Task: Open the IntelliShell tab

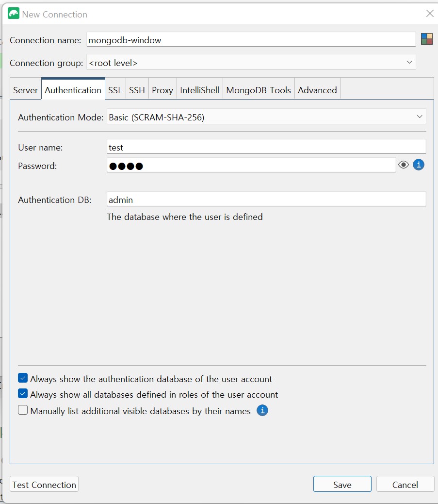Action: [199, 90]
